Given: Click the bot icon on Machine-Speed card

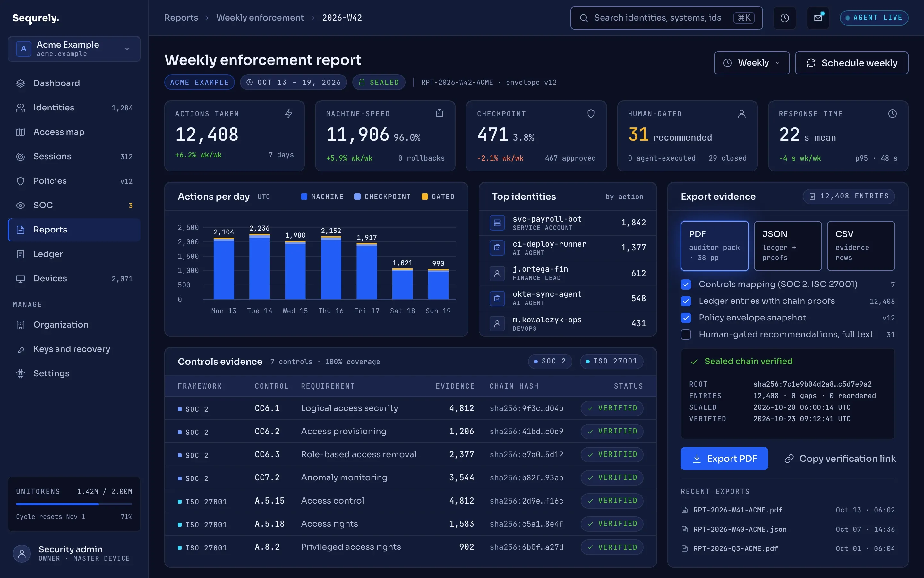Looking at the screenshot, I should (x=440, y=114).
